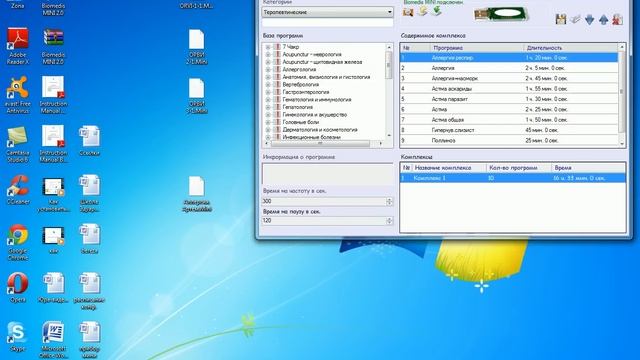Click the yellow folder refresh toolbar icon
This screenshot has height=360, width=640.
[x=422, y=11]
